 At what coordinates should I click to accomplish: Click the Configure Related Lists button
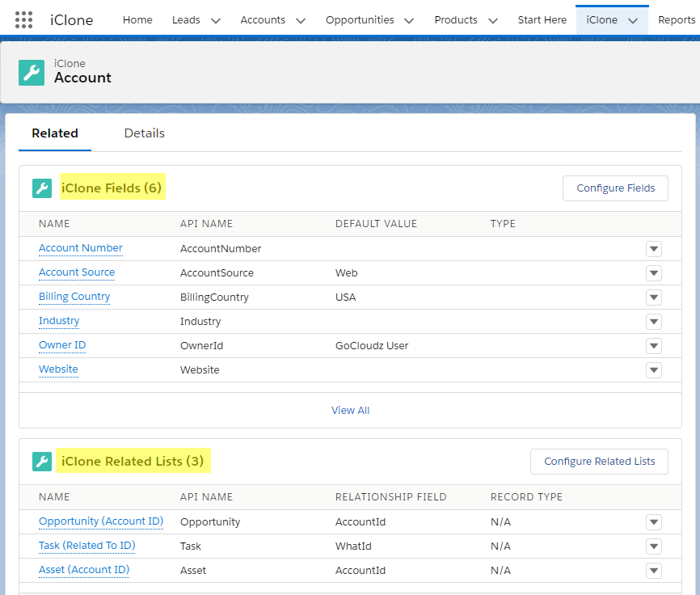tap(599, 462)
